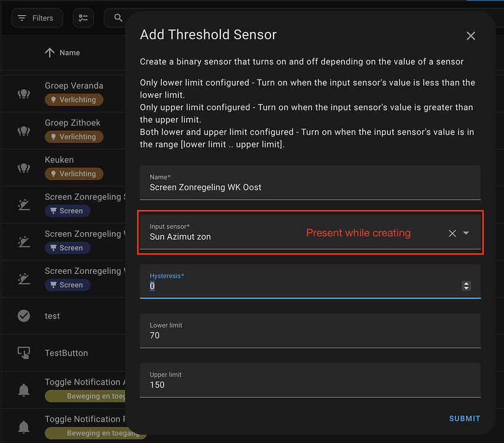The height and width of the screenshot is (443, 504).
Task: Open the Filters panel
Action: [37, 18]
